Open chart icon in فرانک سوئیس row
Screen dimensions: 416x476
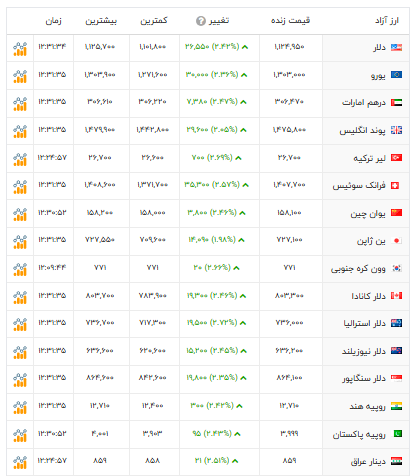pyautogui.click(x=20, y=187)
